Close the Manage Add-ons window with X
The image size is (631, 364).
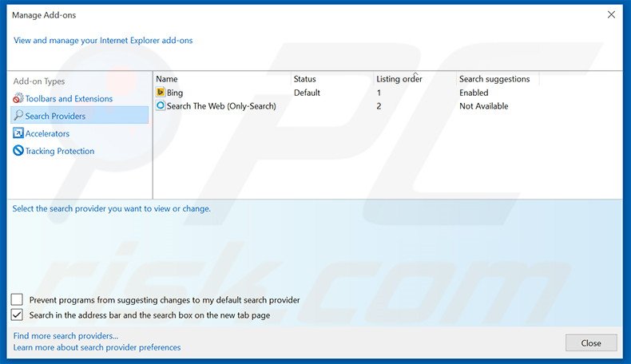click(x=611, y=15)
